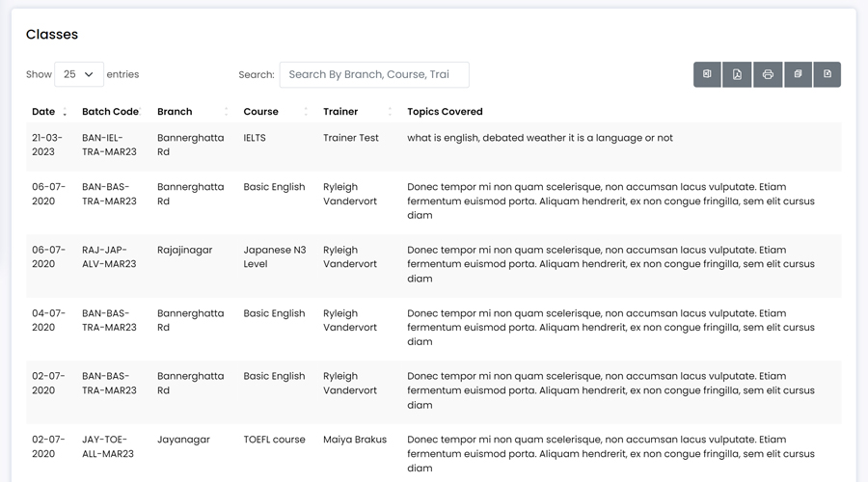Sort by Trainer using its sort arrows

pyautogui.click(x=390, y=112)
